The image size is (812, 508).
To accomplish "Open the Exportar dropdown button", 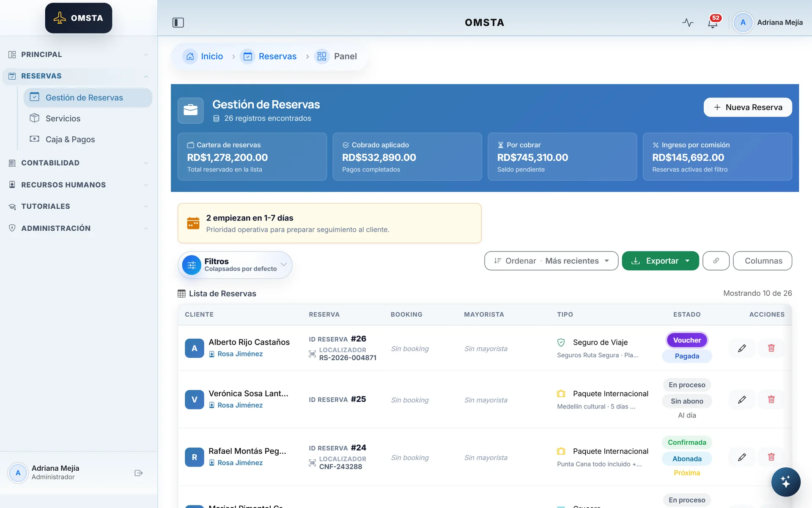I will coord(660,261).
